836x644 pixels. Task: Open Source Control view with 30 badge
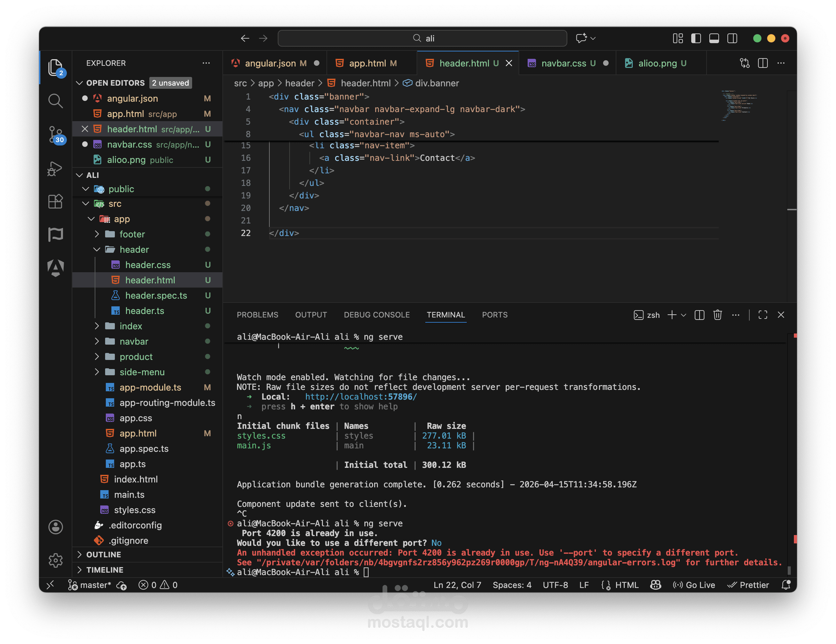point(55,134)
